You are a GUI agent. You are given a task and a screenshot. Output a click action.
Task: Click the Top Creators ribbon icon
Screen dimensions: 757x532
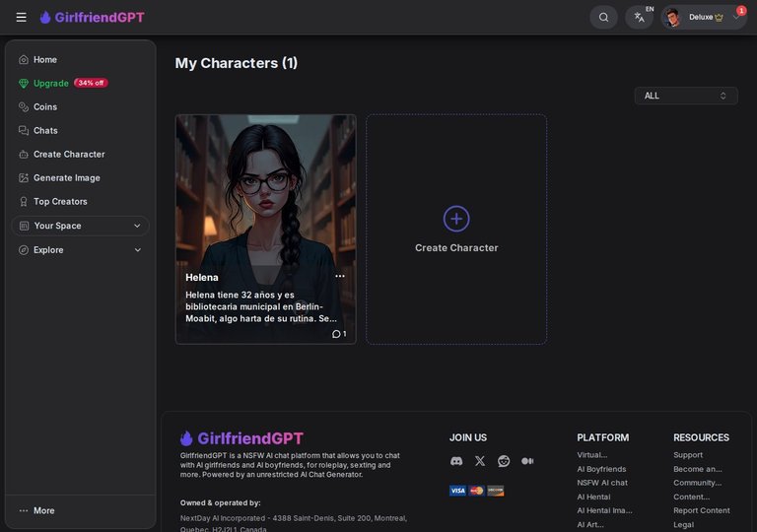[x=24, y=201]
